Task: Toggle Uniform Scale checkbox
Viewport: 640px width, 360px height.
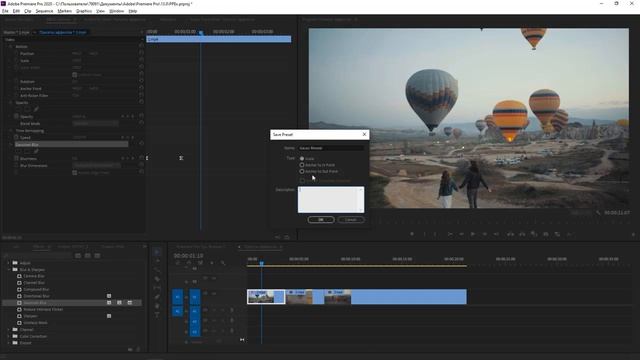Action: pos(75,75)
